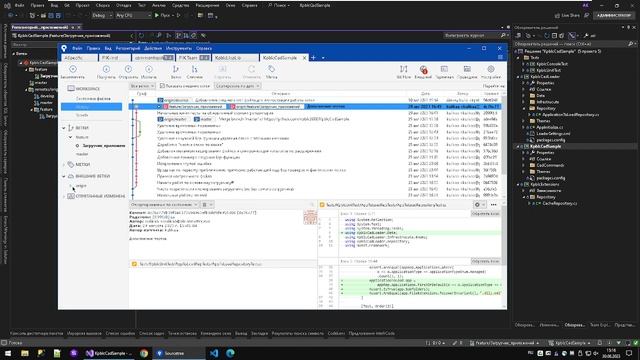Expand the Data folder in Solution Explorer
The image size is (640, 360).
point(524,96)
